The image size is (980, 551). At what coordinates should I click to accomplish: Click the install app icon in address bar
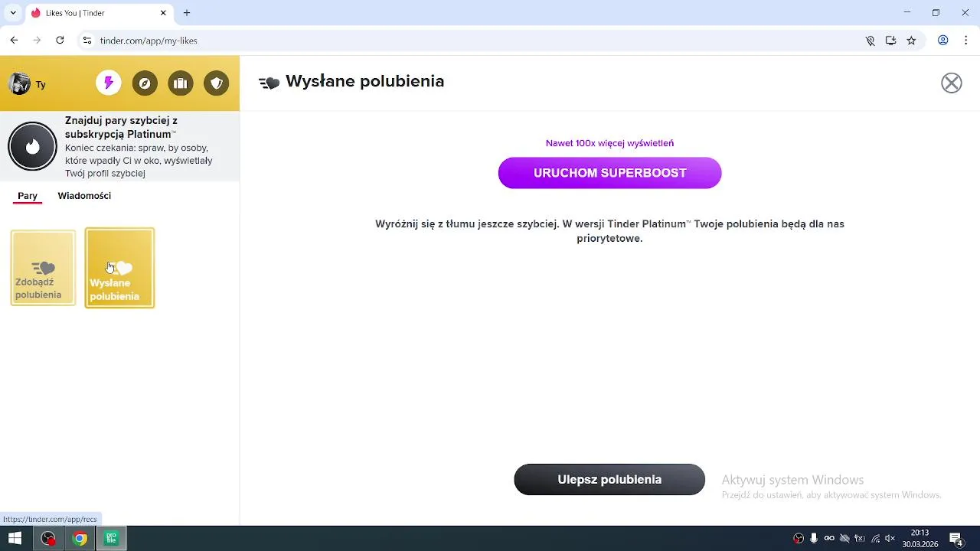coord(890,41)
